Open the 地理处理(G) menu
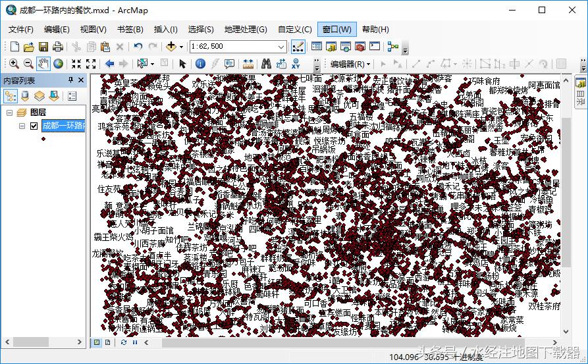 pos(246,30)
